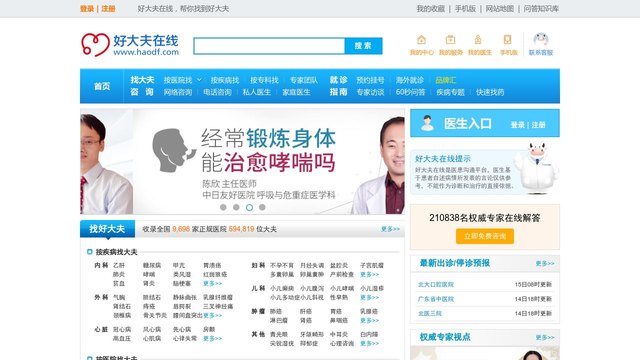Click the 高血压 disease link
The height and width of the screenshot is (360, 640).
click(x=122, y=338)
